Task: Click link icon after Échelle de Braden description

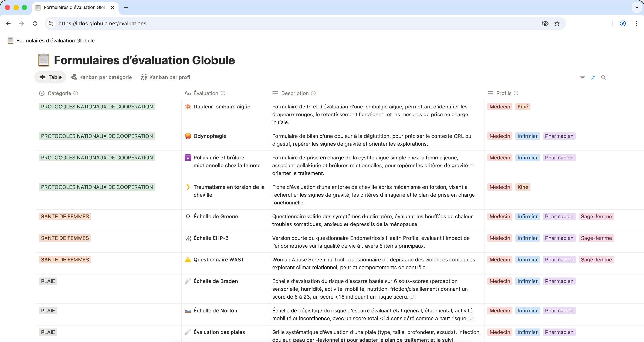Action: point(413,297)
